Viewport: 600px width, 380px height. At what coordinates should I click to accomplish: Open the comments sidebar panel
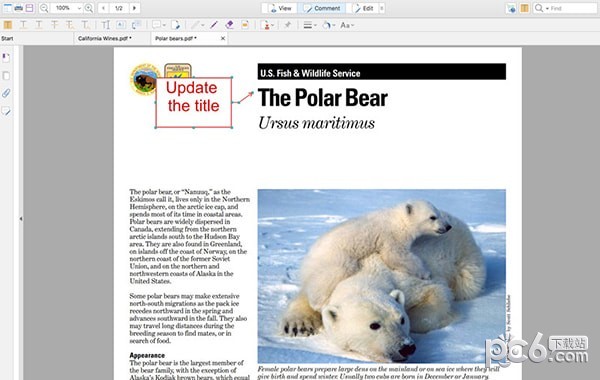click(6, 111)
